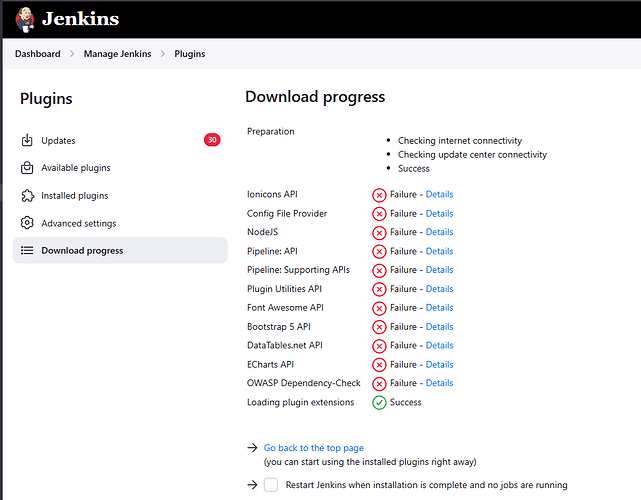Click the Download progress list icon
Image resolution: width=641 pixels, height=500 pixels.
27,250
